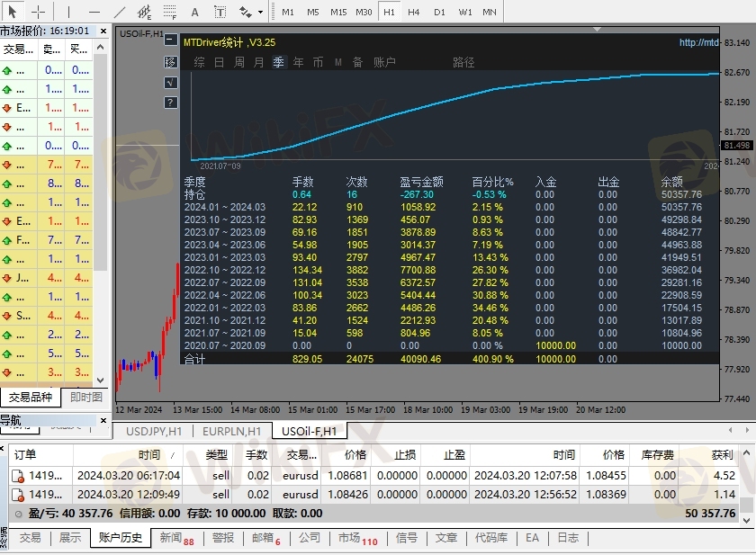Click Market Watch scrollbar up arrow

100,47
